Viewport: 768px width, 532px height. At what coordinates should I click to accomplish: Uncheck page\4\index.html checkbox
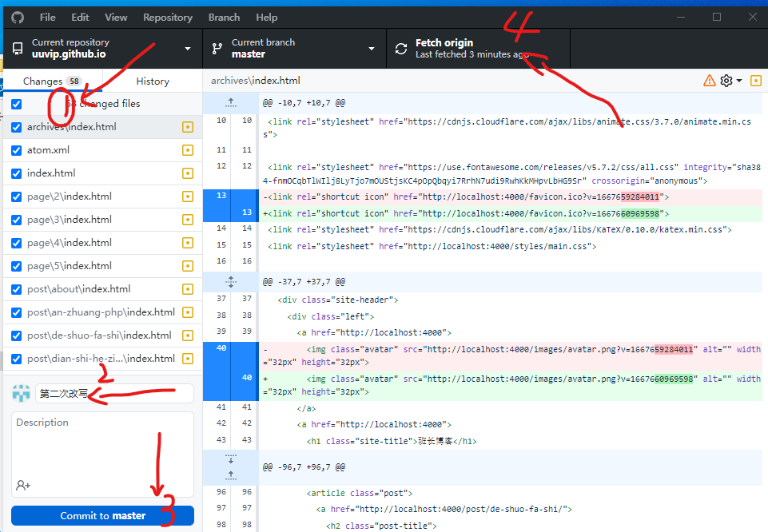pos(16,244)
